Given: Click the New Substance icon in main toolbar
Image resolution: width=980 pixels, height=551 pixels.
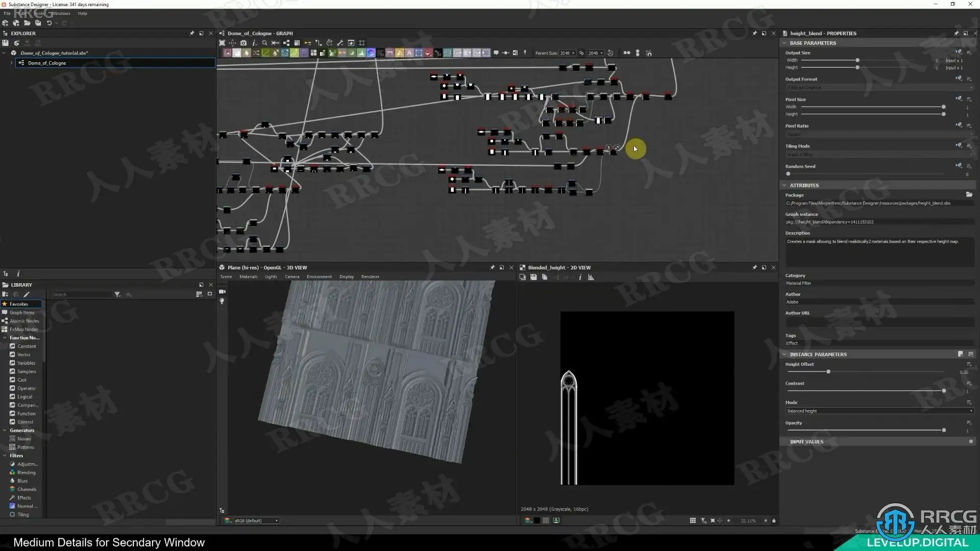Looking at the screenshot, I should 5,23.
